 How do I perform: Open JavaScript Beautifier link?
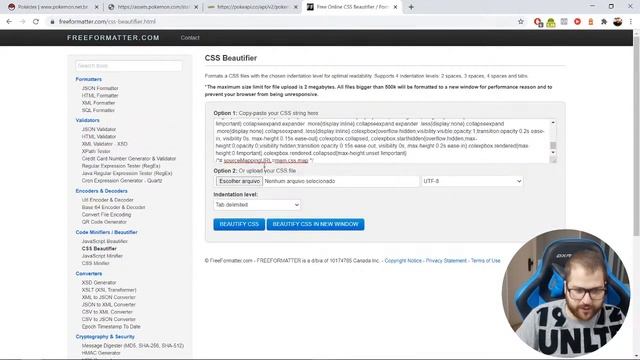click(x=104, y=241)
